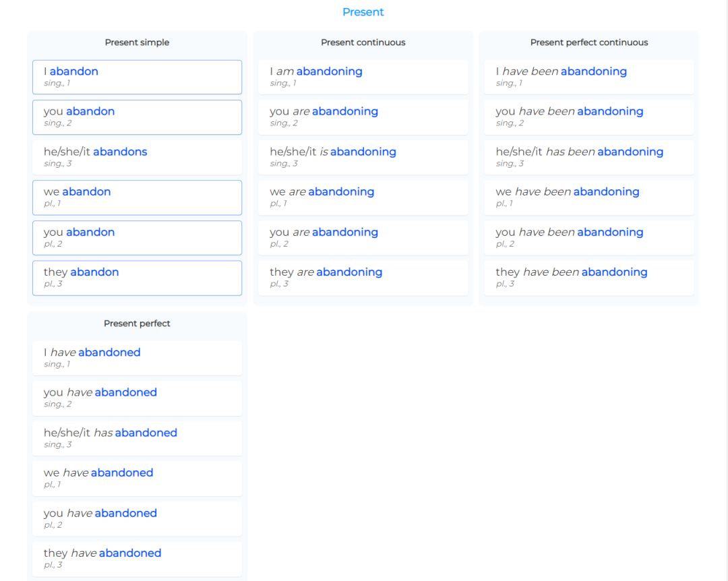Select the "I abandon" conjugation card

pyautogui.click(x=138, y=77)
